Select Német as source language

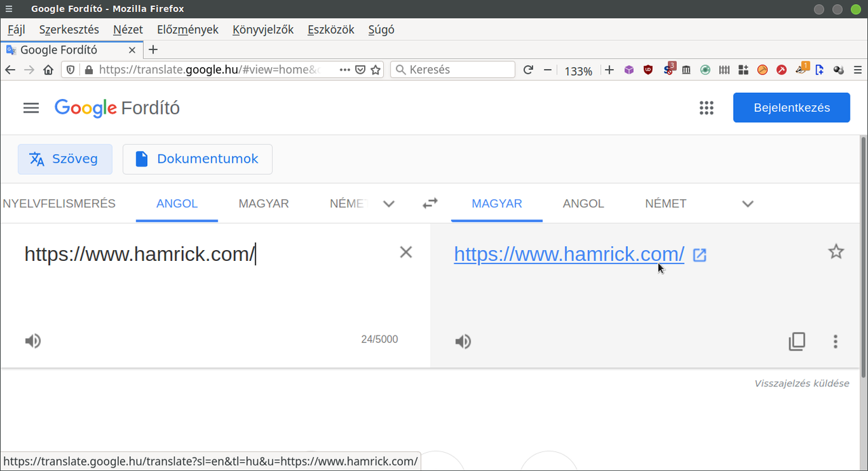tap(347, 203)
